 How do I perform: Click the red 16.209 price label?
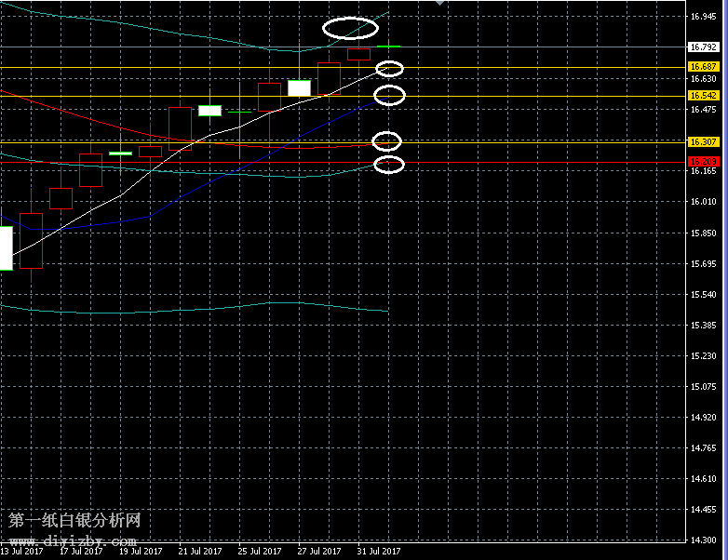tap(703, 162)
